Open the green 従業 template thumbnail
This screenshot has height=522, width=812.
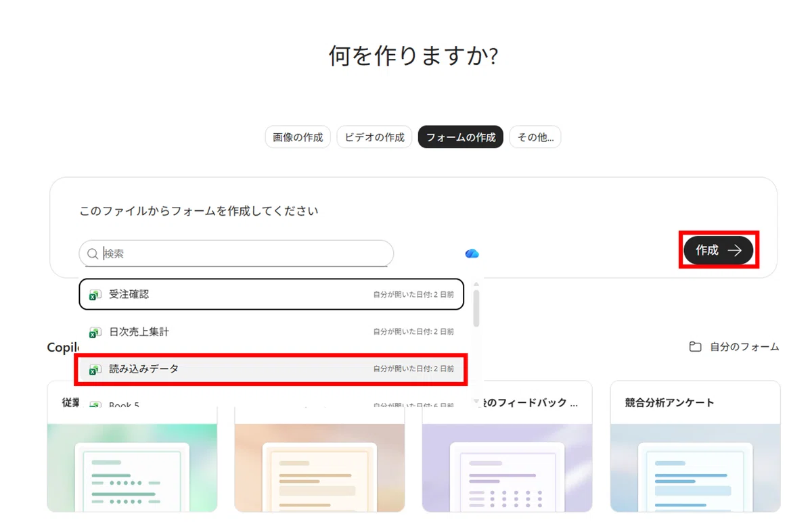click(132, 468)
